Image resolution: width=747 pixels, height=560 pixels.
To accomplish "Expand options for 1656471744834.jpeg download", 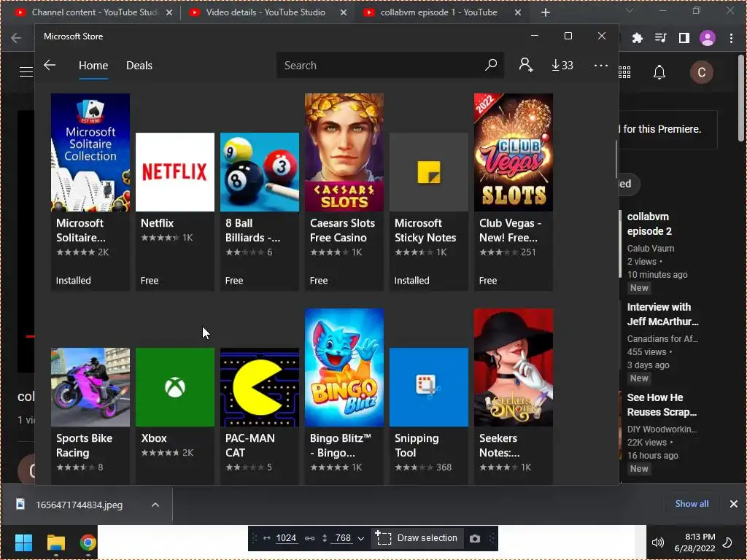I will point(155,505).
